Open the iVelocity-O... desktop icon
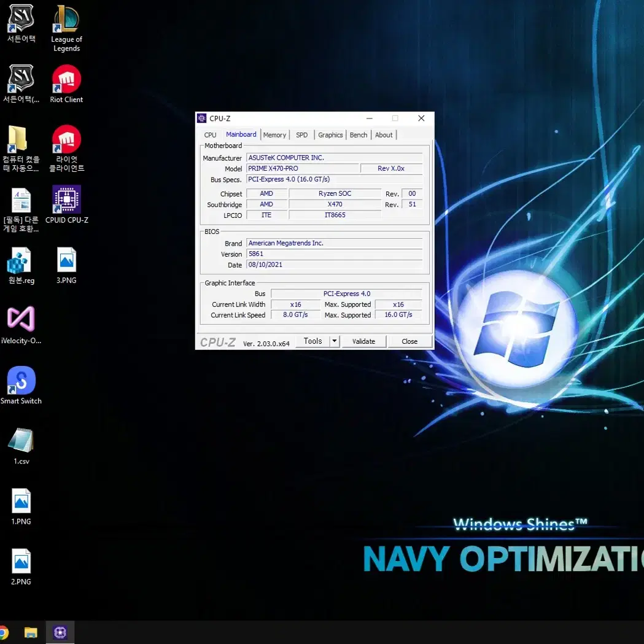Image resolution: width=644 pixels, height=644 pixels. [x=21, y=325]
